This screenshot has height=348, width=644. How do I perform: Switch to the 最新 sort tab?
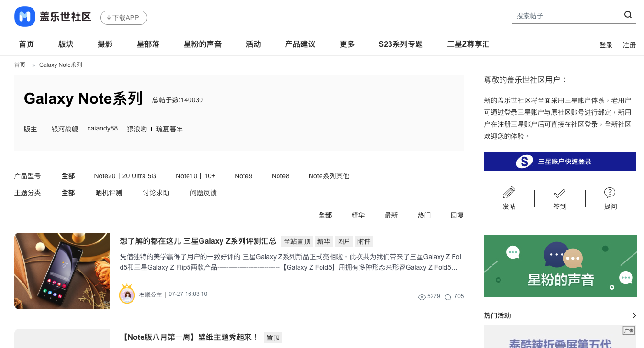click(x=391, y=215)
